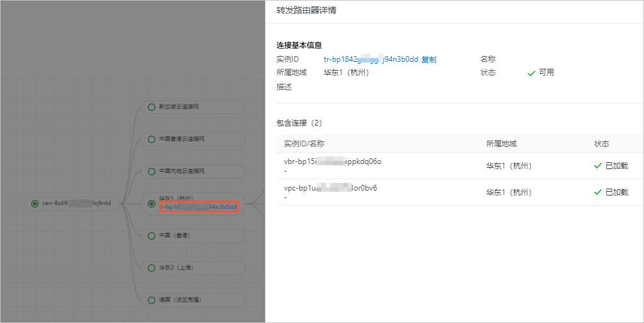Click the 转发路由器详情 panel title
Viewport: 644px width, 323px height.
306,10
